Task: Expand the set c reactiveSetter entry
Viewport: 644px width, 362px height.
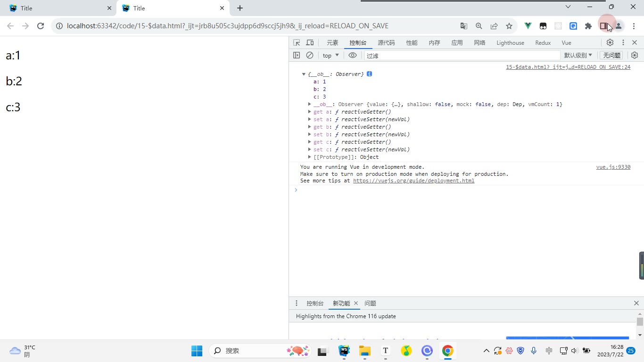Action: click(x=310, y=149)
